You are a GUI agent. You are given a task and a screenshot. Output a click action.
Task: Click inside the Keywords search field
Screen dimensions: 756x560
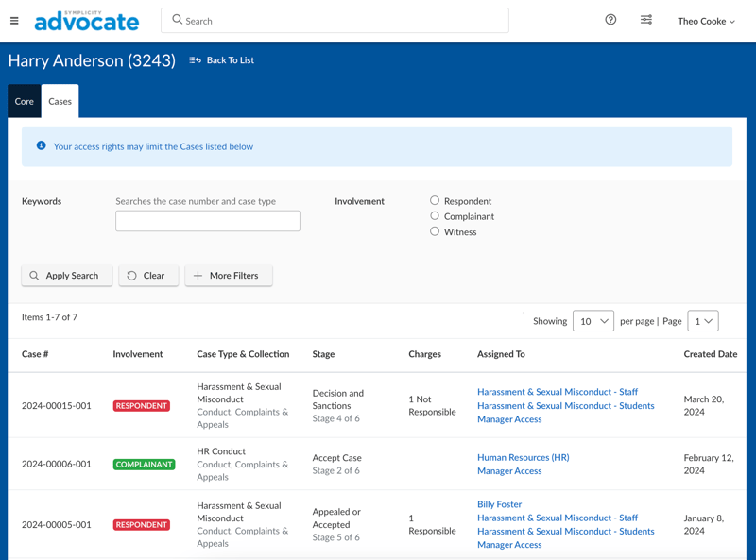[x=207, y=221]
